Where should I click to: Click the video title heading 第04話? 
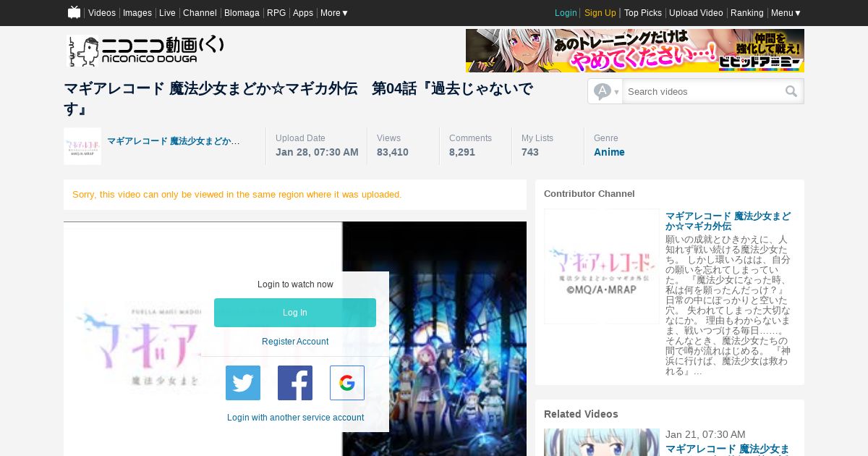click(x=299, y=98)
